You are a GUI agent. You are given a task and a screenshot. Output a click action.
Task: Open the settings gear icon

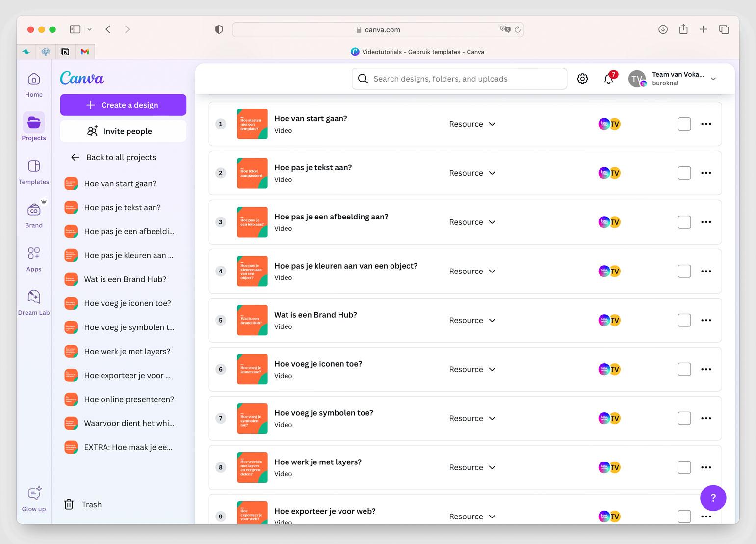[x=582, y=79]
